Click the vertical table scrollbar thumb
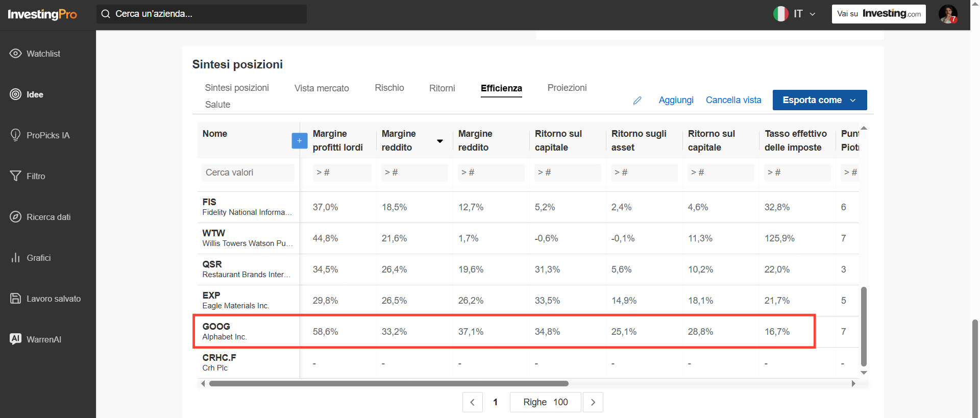 click(x=864, y=327)
